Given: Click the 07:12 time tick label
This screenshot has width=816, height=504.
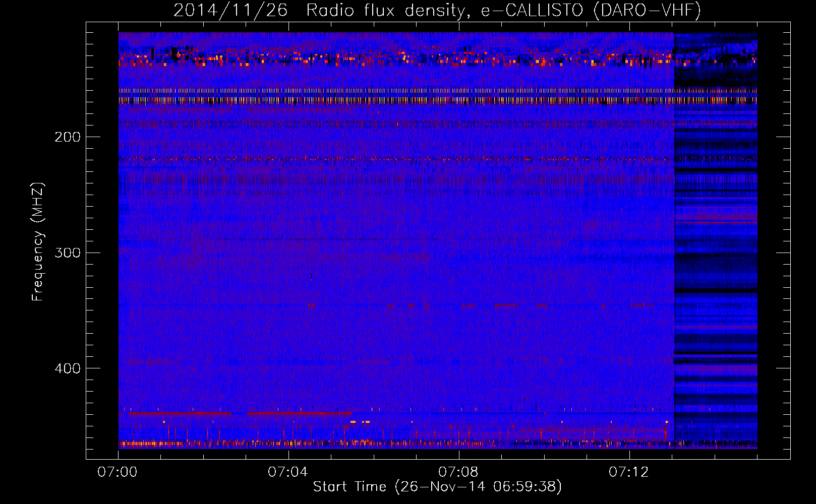Looking at the screenshot, I should pos(629,472).
